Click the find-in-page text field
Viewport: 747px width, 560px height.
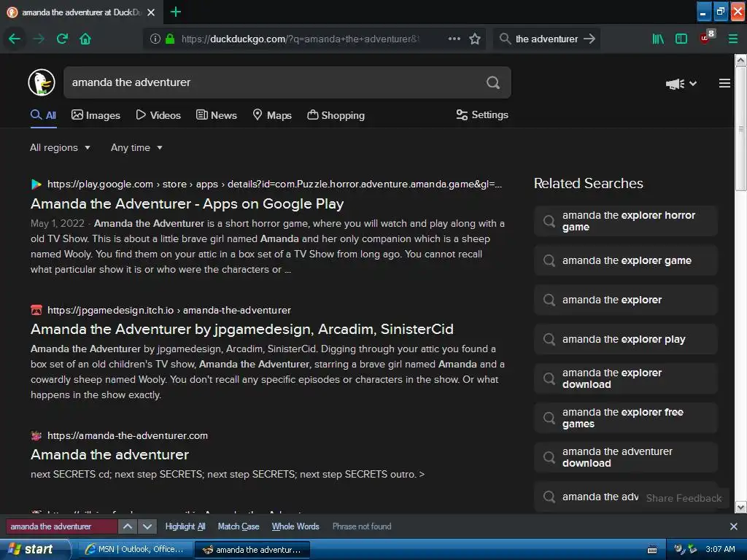tap(61, 526)
